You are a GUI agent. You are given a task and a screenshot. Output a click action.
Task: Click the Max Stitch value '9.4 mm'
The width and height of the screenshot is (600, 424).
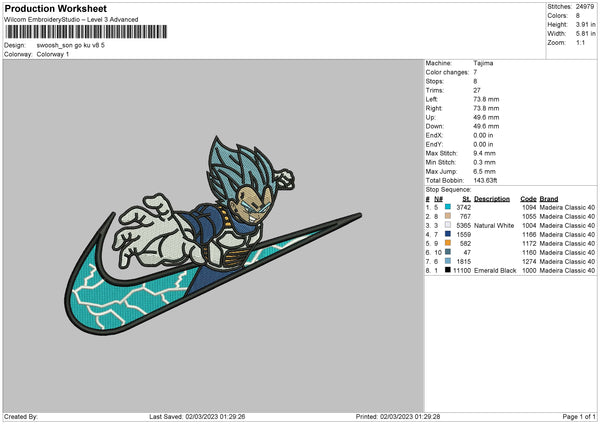click(x=484, y=153)
